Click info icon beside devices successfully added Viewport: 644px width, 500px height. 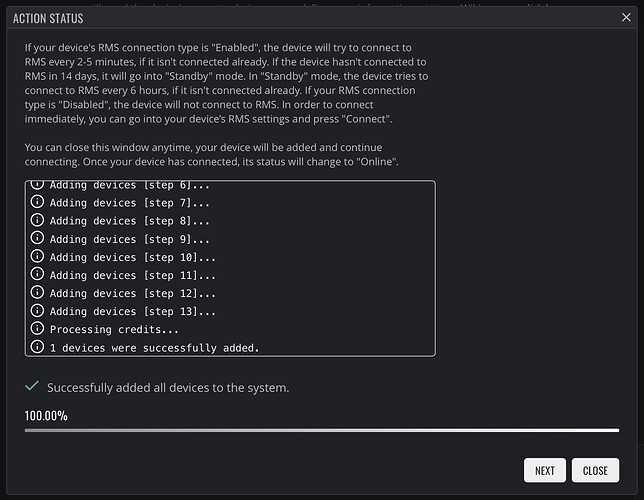click(x=37, y=347)
